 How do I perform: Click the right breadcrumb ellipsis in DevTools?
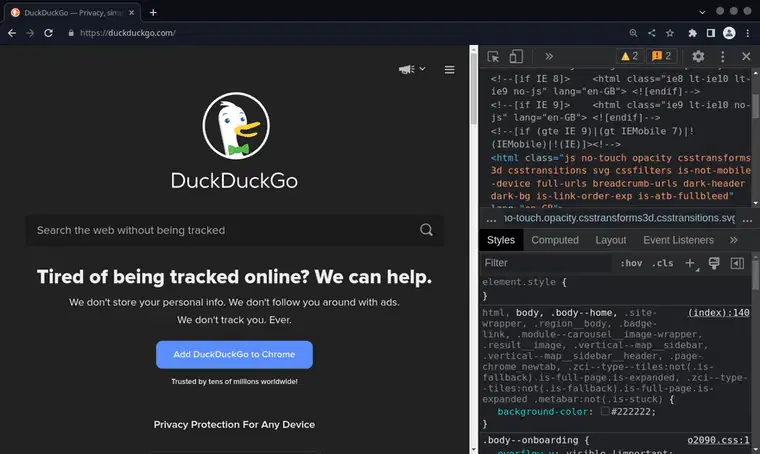[747, 219]
